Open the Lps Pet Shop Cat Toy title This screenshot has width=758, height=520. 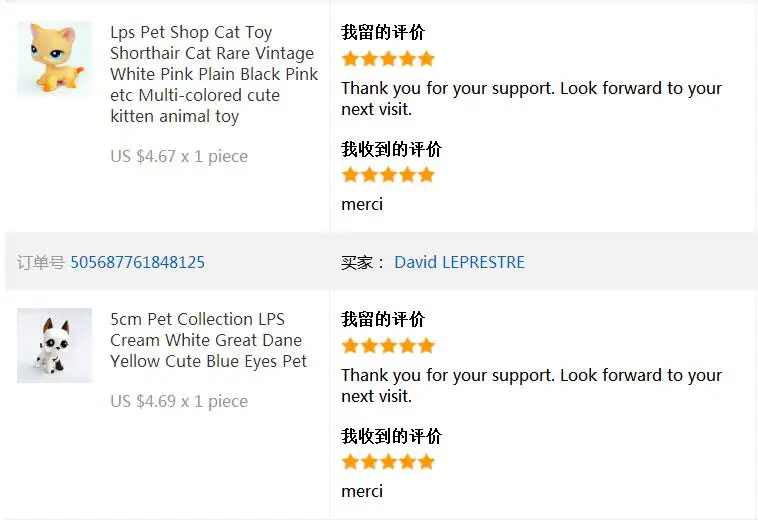click(x=214, y=74)
